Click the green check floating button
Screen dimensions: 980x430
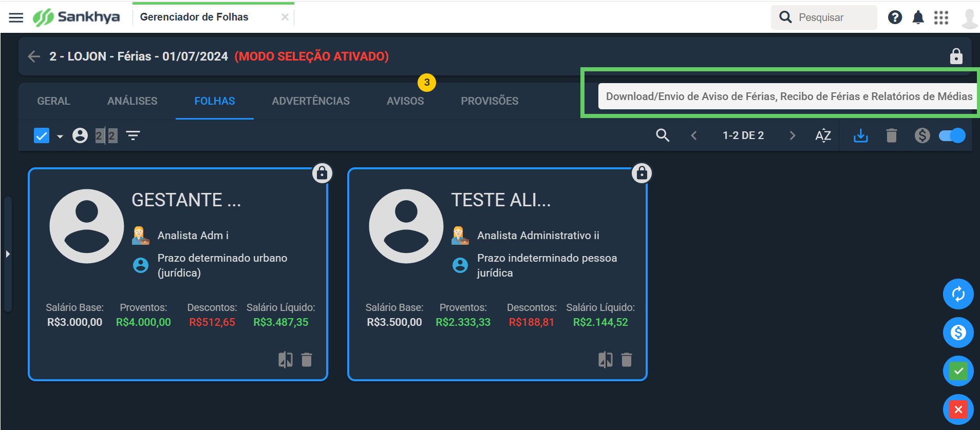click(x=958, y=371)
